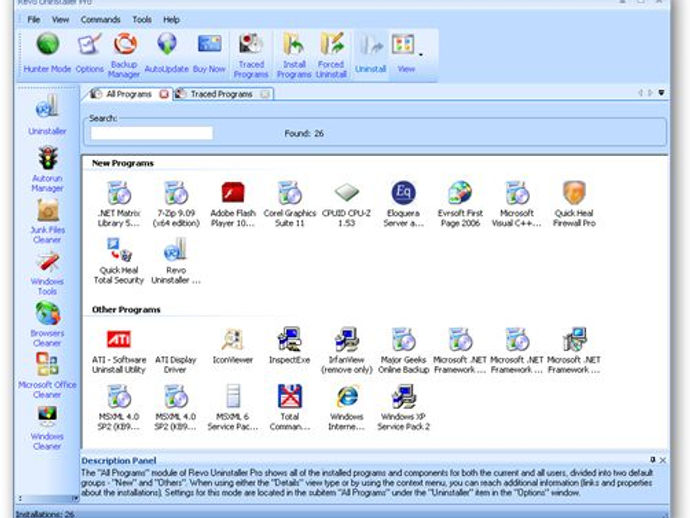Open the Tools menu
Viewport: 690px width, 518px height.
(x=142, y=19)
